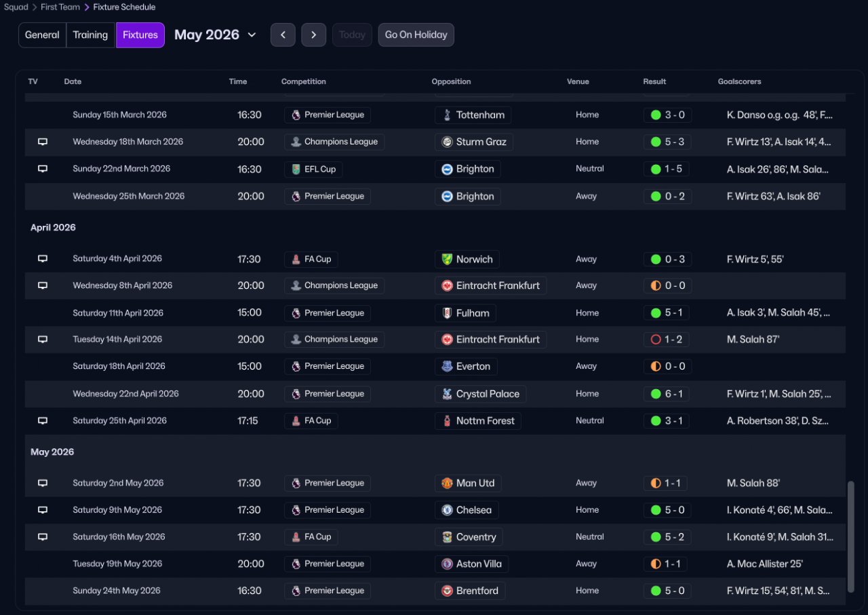Image resolution: width=868 pixels, height=615 pixels.
Task: Click the Tottenham club badge
Action: tap(447, 115)
